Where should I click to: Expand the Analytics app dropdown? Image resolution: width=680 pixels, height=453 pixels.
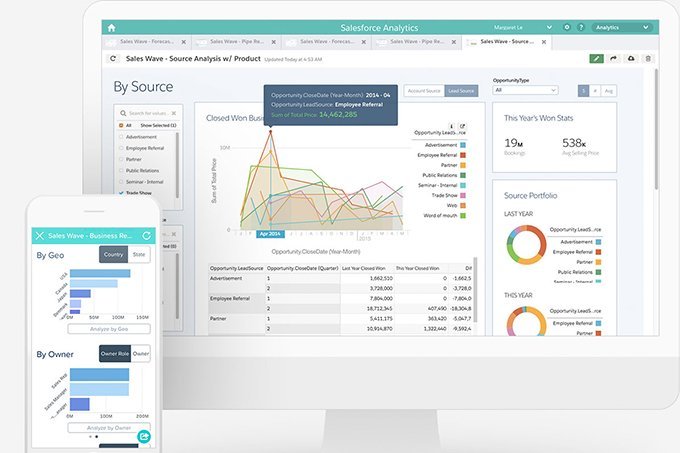[x=620, y=27]
